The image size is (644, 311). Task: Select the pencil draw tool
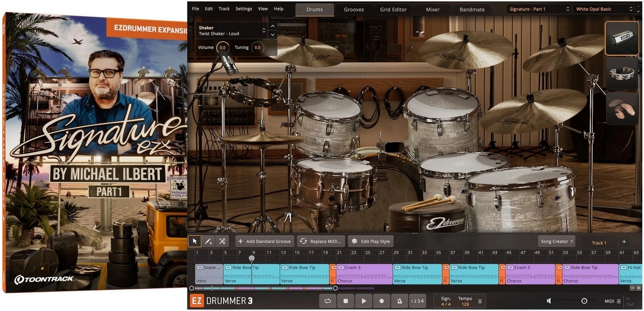coord(208,241)
